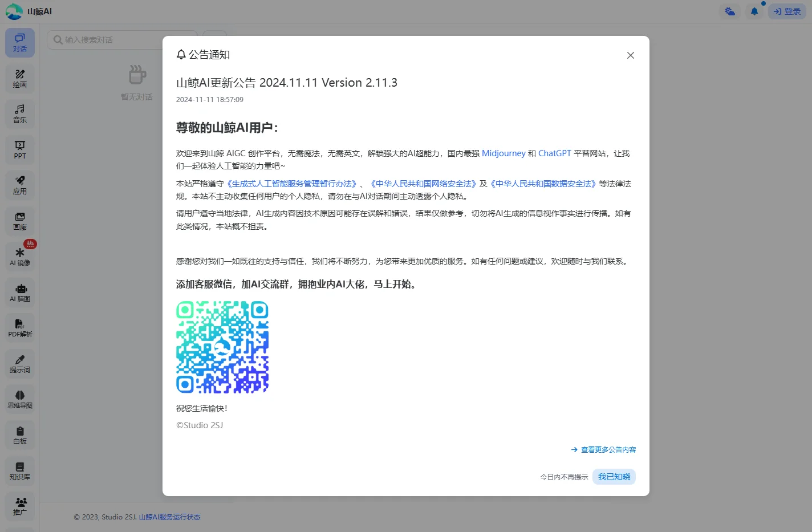Open the ChatGPT link in announcement
812x532 pixels.
coord(554,153)
